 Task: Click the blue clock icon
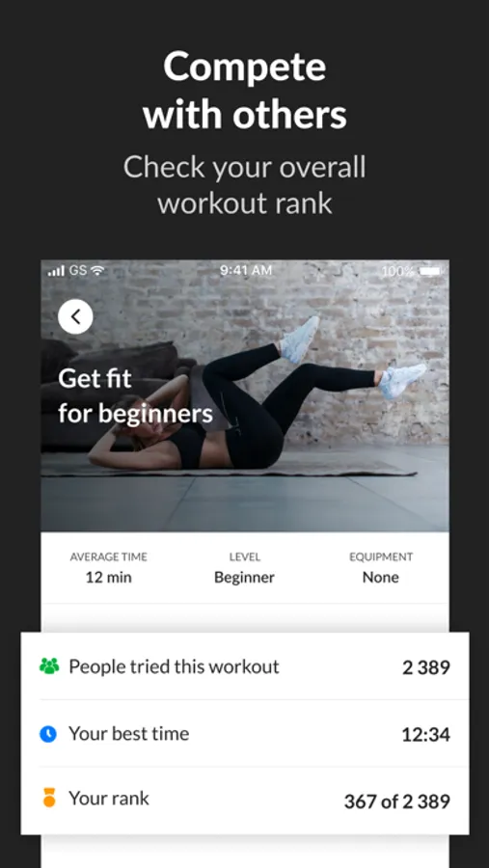[48, 734]
